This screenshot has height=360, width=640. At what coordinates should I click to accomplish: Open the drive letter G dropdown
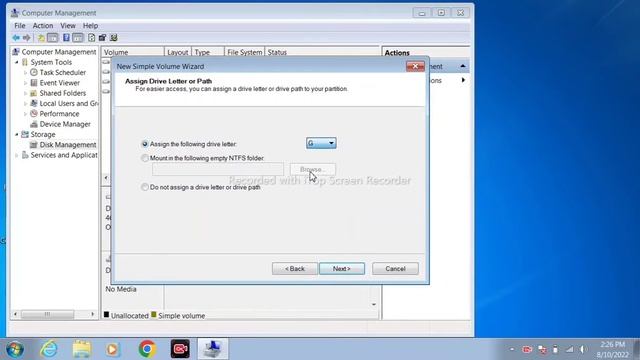click(321, 143)
